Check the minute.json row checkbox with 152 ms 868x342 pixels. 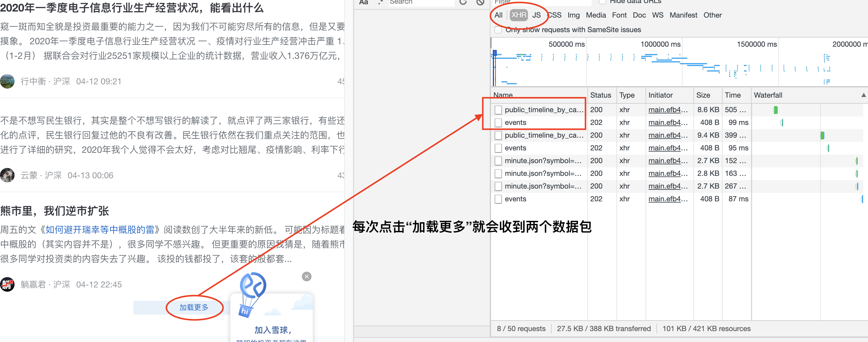498,161
